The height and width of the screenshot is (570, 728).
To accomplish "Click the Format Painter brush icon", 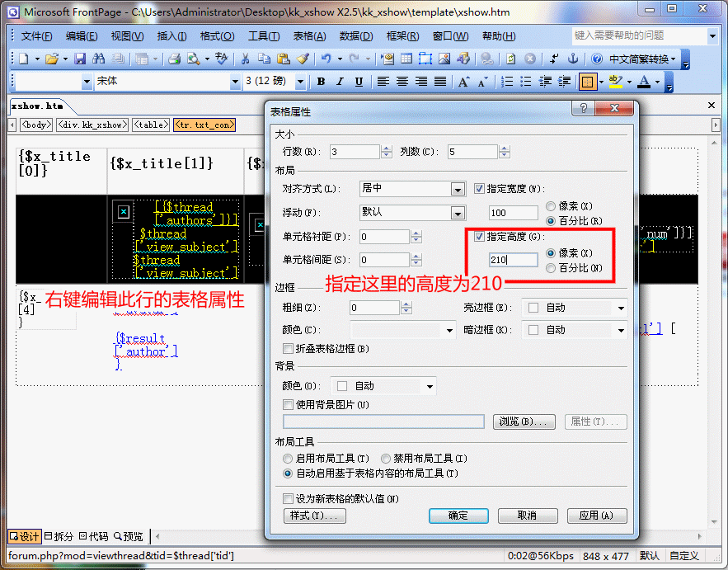I will pos(303,59).
